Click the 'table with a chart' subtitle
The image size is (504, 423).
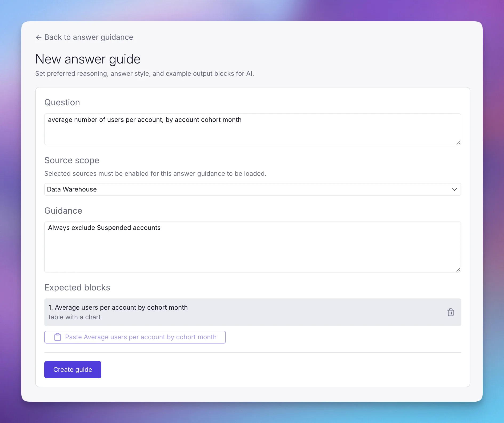75,317
